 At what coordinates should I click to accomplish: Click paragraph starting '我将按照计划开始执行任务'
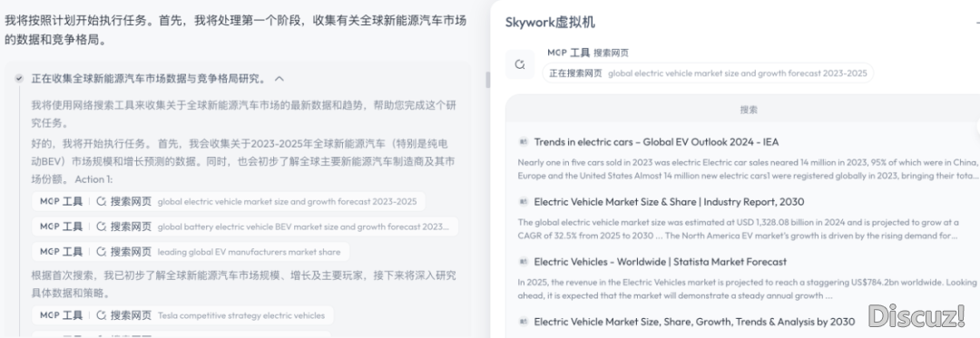pyautogui.click(x=236, y=31)
